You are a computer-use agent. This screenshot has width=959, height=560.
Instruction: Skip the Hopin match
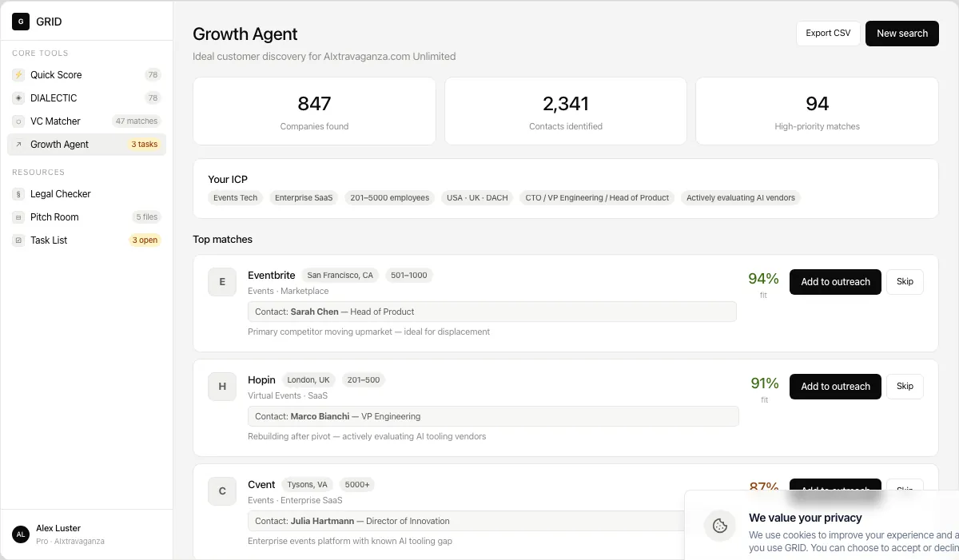pyautogui.click(x=905, y=387)
